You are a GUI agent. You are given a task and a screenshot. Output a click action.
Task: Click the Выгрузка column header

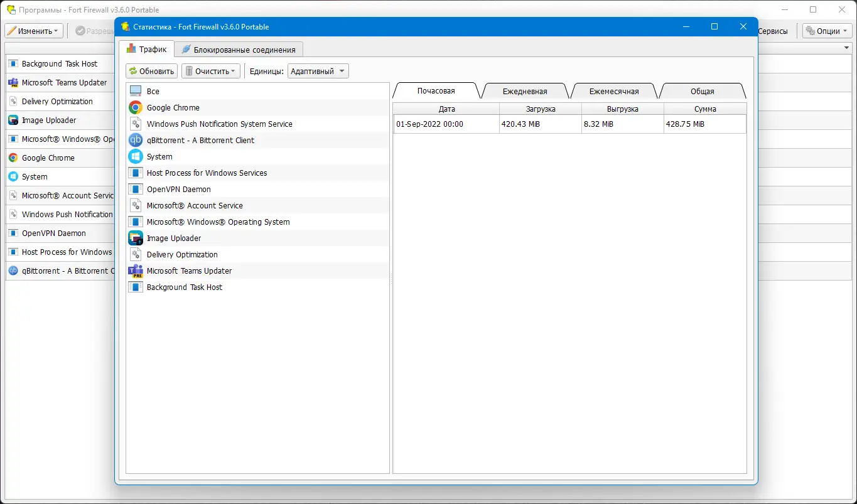pyautogui.click(x=623, y=109)
